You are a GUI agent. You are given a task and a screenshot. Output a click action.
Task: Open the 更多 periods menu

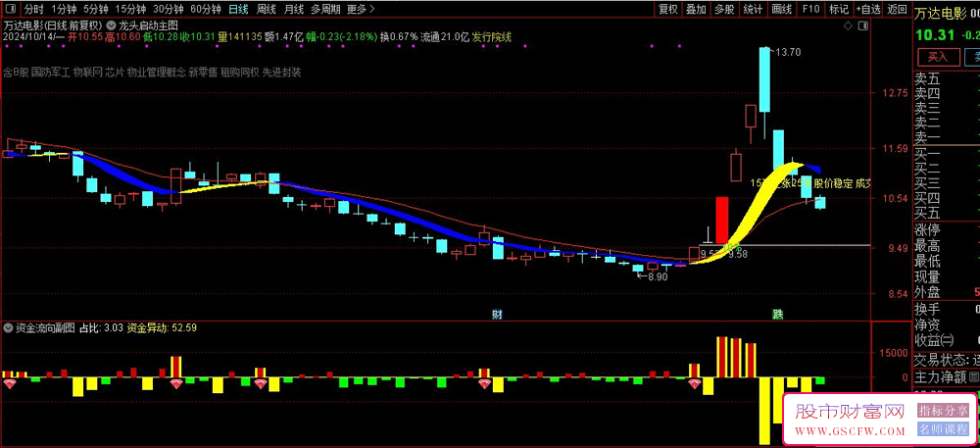coord(361,10)
